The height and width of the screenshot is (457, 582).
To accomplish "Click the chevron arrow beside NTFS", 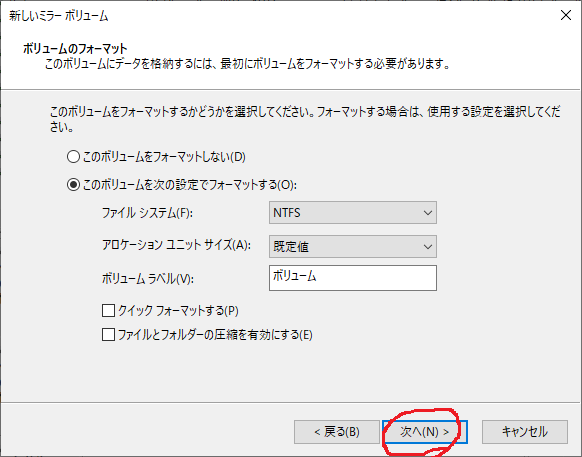I will click(428, 213).
